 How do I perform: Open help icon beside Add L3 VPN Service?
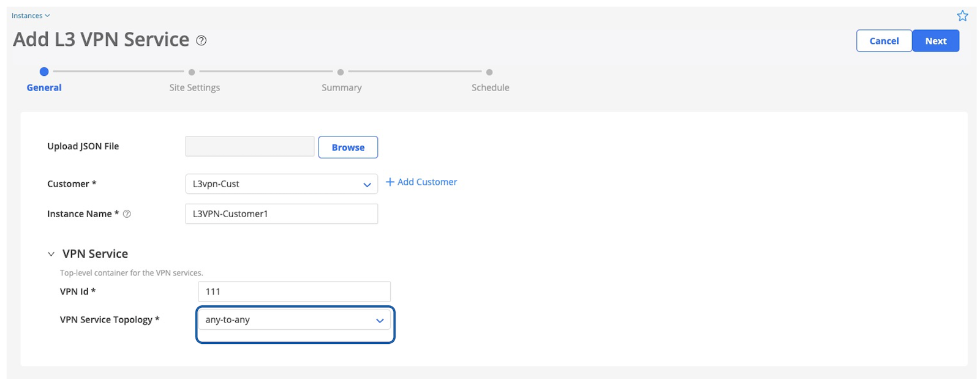(201, 40)
